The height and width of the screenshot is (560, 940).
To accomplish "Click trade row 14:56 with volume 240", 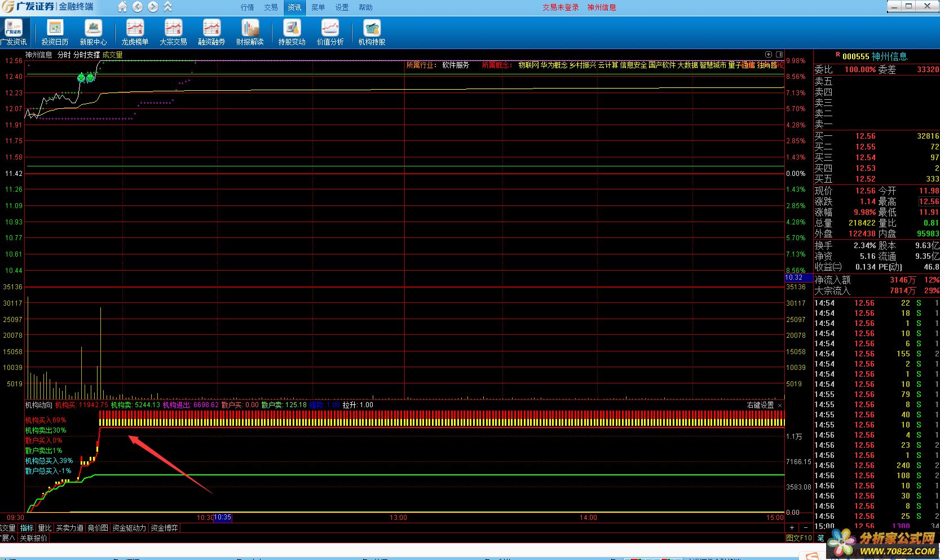I will pyautogui.click(x=876, y=465).
